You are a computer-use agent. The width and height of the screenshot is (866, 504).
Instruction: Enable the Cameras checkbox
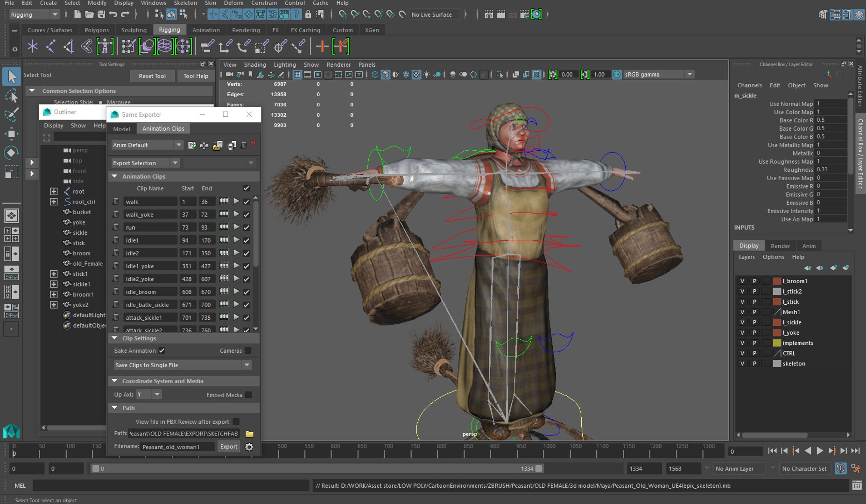[x=248, y=350]
